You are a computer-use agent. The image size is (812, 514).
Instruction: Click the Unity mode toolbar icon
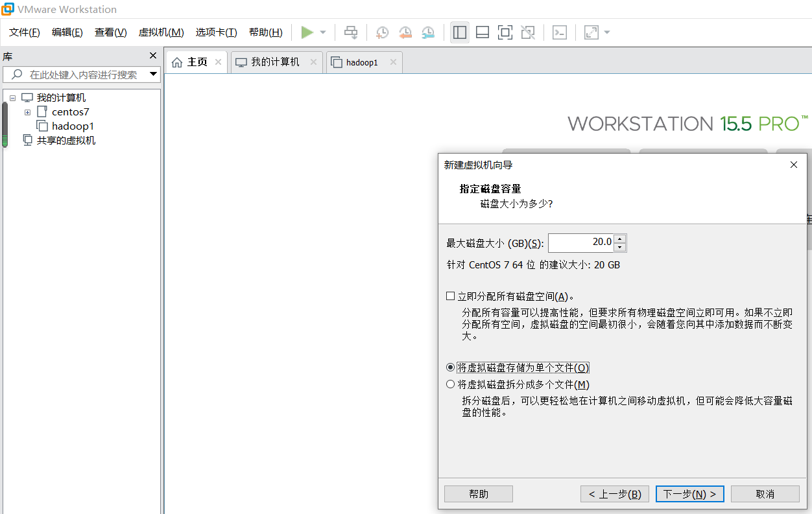528,32
